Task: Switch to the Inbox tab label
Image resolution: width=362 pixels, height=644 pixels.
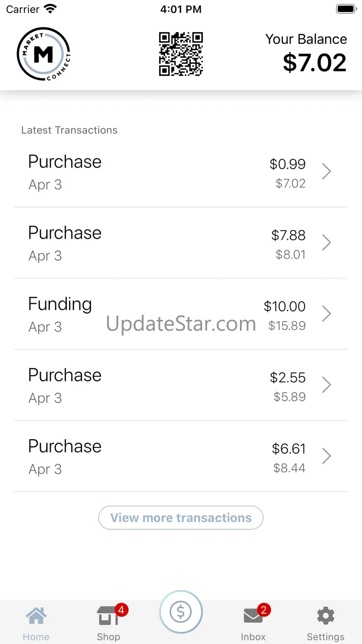Action: 253,637
